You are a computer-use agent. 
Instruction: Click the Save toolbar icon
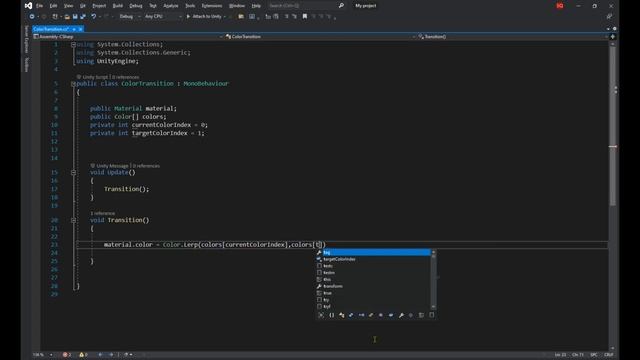point(75,16)
